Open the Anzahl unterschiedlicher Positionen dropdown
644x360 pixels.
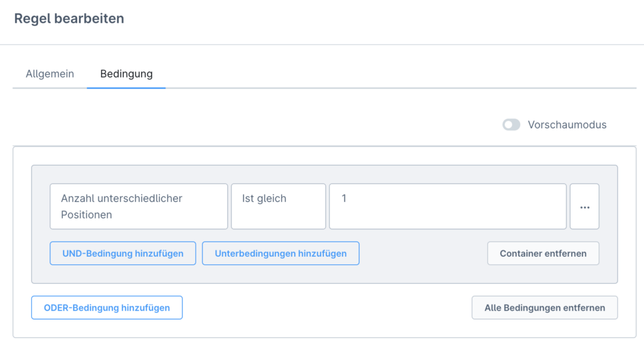139,206
